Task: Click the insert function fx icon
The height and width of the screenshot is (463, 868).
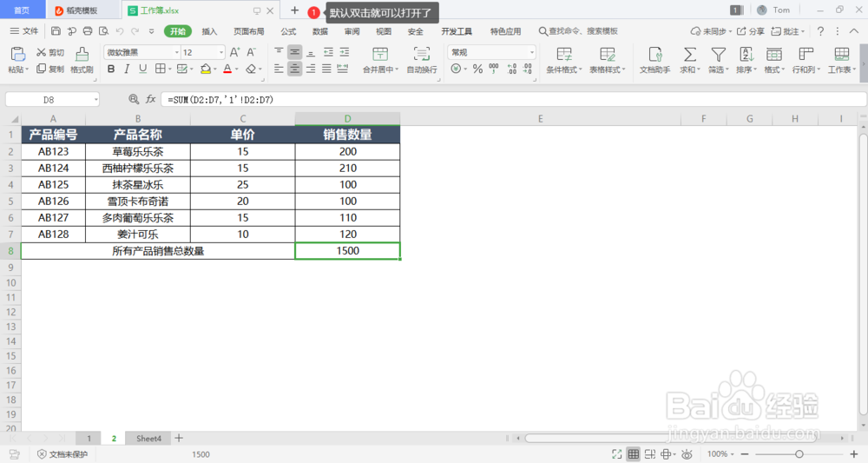Action: (x=150, y=99)
